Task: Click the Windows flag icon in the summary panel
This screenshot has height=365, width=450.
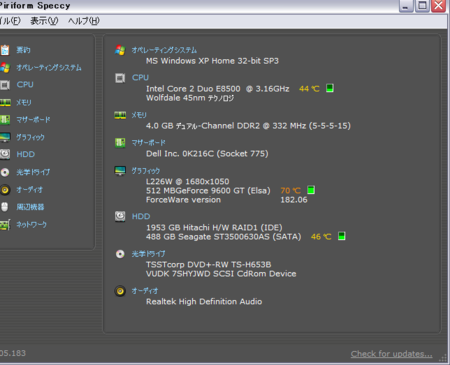Action: coord(120,50)
